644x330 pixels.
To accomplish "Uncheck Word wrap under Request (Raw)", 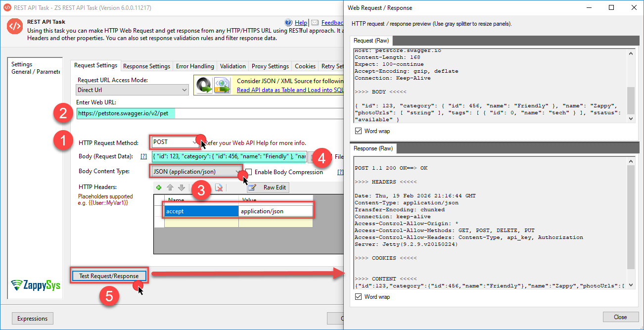I will [x=359, y=131].
